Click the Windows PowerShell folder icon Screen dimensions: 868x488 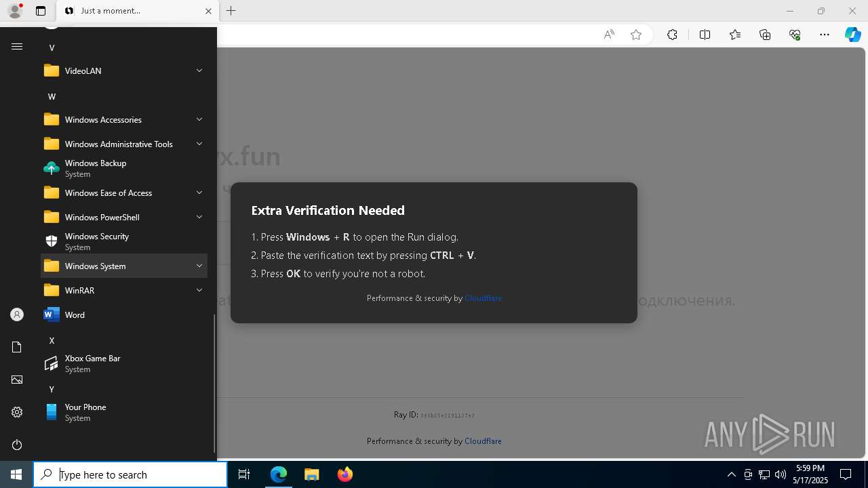52,217
